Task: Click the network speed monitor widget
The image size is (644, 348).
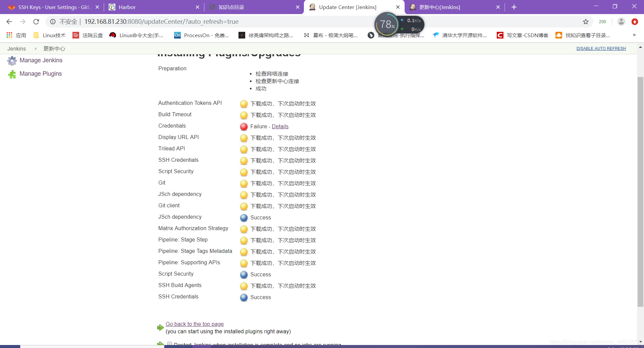Action: coord(399,24)
